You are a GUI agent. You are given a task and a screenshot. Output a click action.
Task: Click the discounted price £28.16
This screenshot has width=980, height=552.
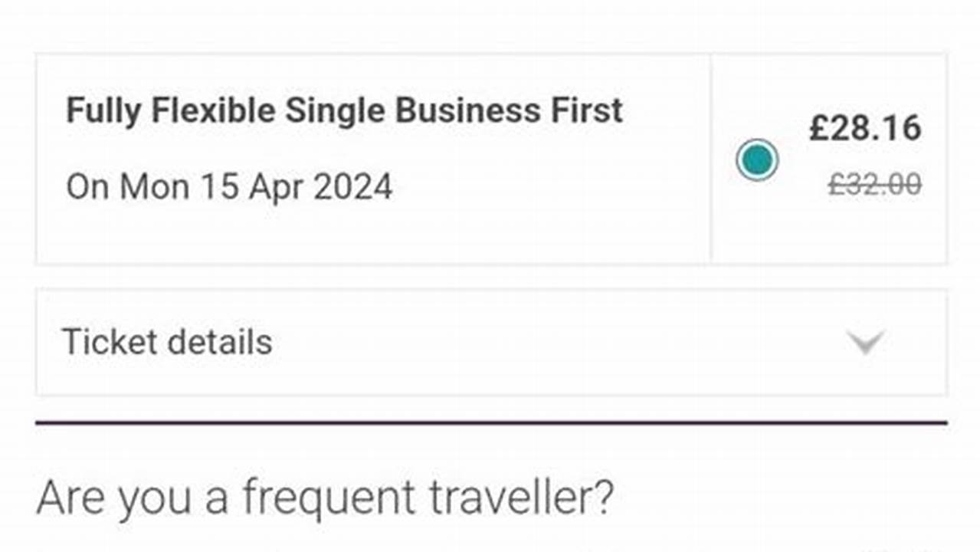[865, 128]
